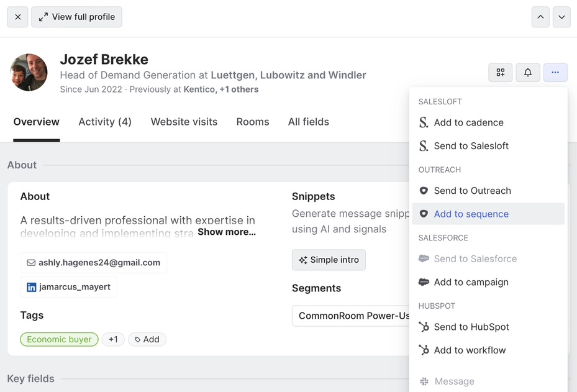Open the add-to-grid squares icon button
This screenshot has height=392, width=577.
pos(501,72)
